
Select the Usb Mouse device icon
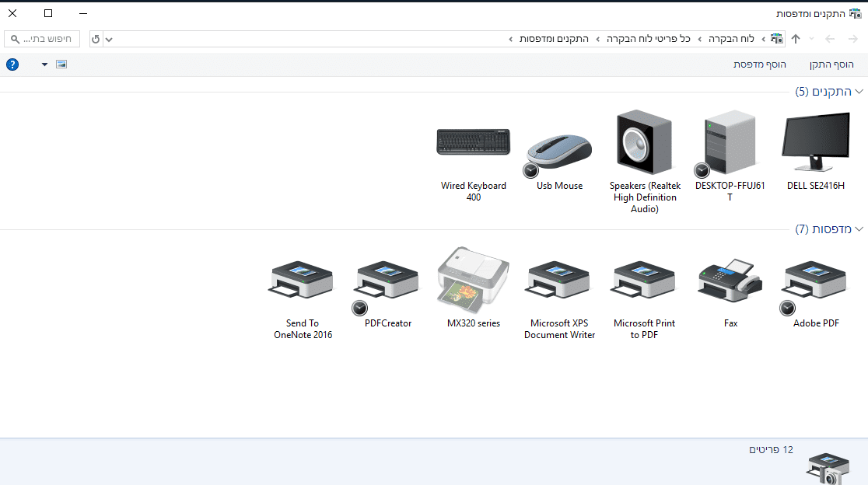(x=559, y=153)
